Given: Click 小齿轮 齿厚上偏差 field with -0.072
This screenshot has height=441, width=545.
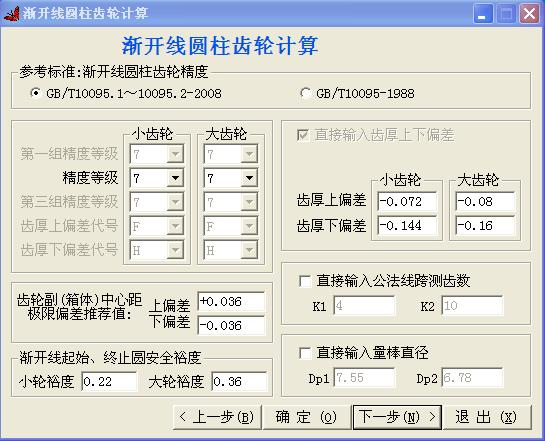Looking at the screenshot, I should click(x=407, y=202).
